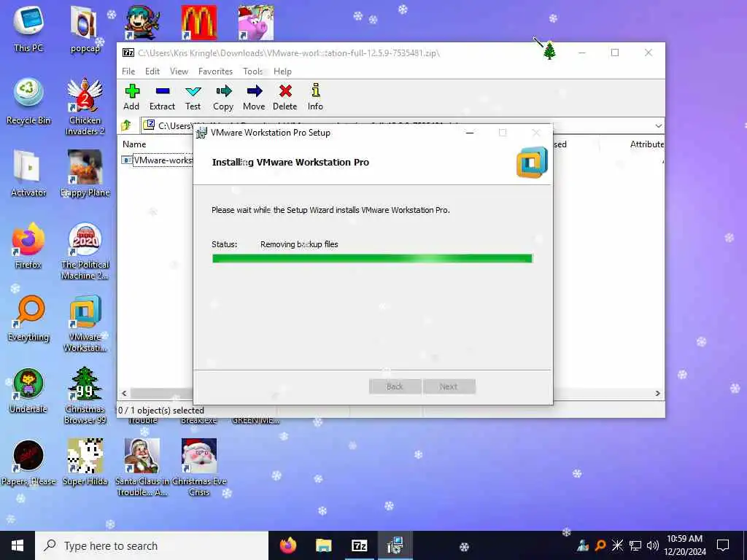The width and height of the screenshot is (747, 560).
Task: Open the File menu in 7-Zip
Action: tap(128, 71)
